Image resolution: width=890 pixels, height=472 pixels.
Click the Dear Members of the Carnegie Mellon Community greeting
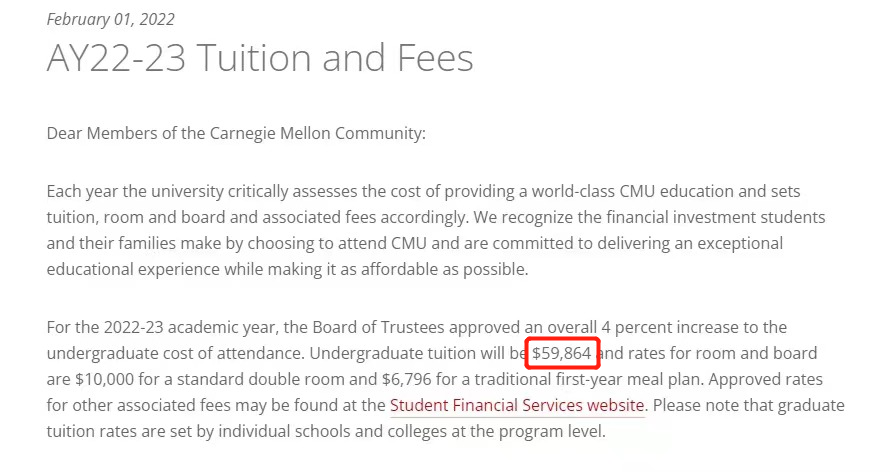(236, 133)
